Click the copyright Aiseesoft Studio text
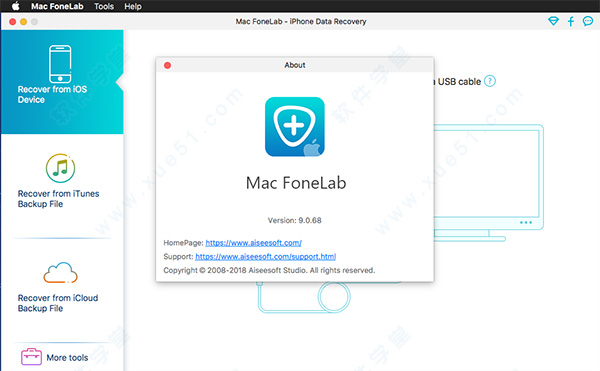 pos(269,270)
